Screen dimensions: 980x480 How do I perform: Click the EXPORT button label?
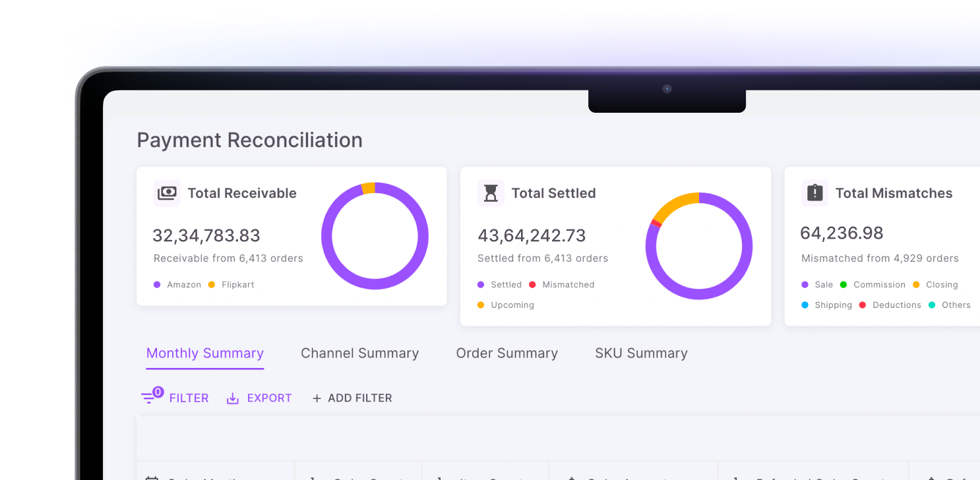(x=269, y=398)
